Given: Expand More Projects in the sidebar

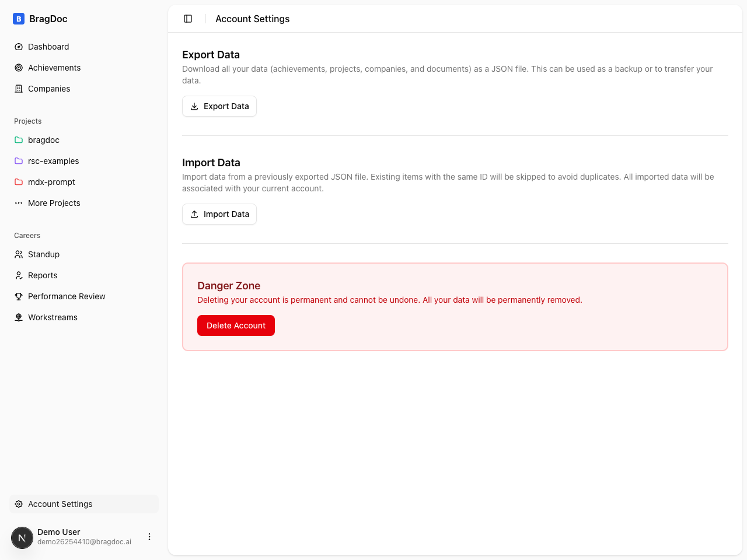Looking at the screenshot, I should (x=54, y=203).
